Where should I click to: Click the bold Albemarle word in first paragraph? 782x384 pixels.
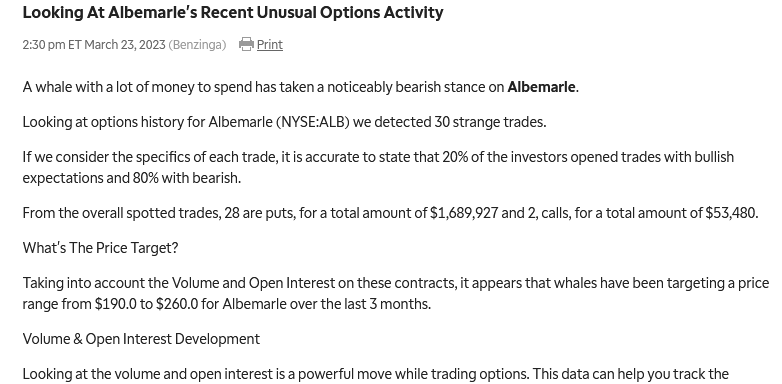(541, 87)
